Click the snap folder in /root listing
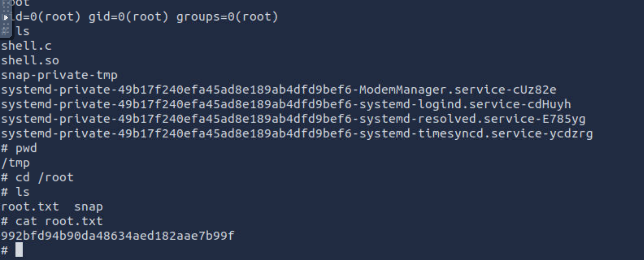644x260 pixels. (89, 207)
